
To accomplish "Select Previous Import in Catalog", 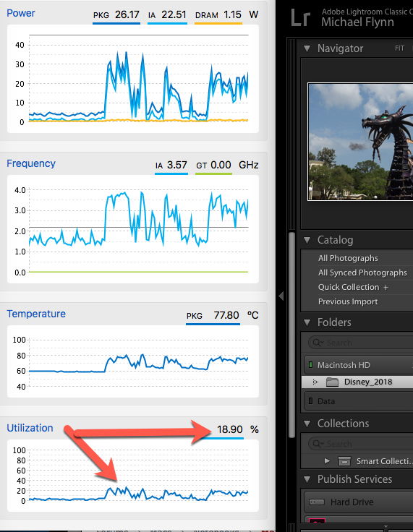I will [348, 301].
